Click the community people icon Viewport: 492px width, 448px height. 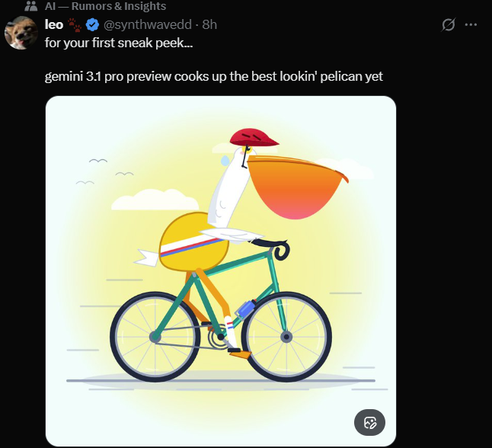click(31, 6)
